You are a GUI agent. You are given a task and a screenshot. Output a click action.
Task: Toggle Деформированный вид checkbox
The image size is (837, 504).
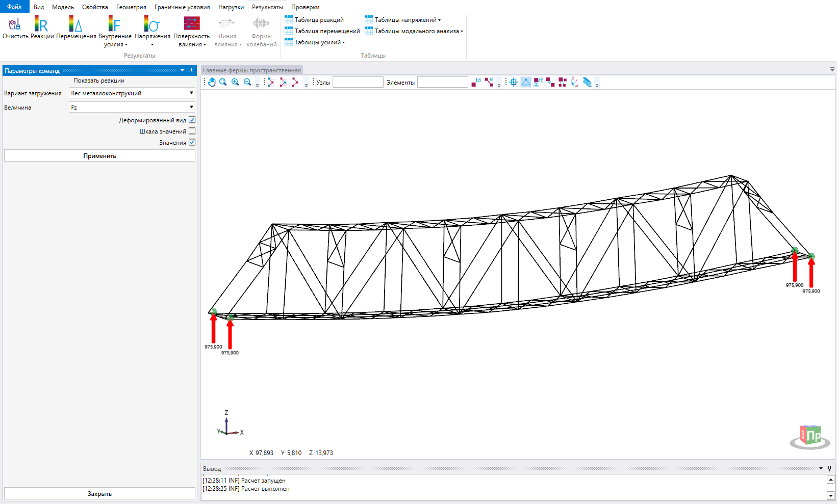click(192, 120)
